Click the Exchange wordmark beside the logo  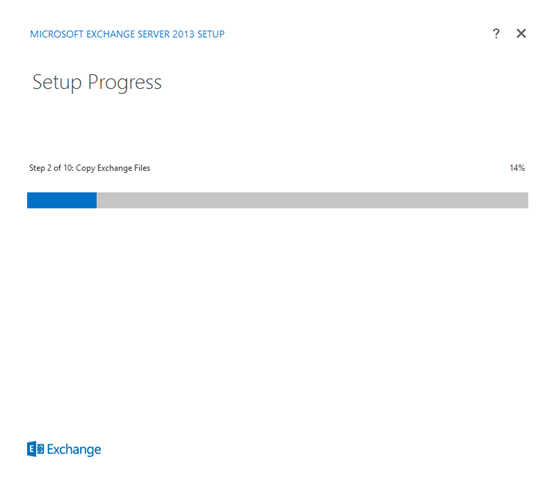(x=74, y=450)
